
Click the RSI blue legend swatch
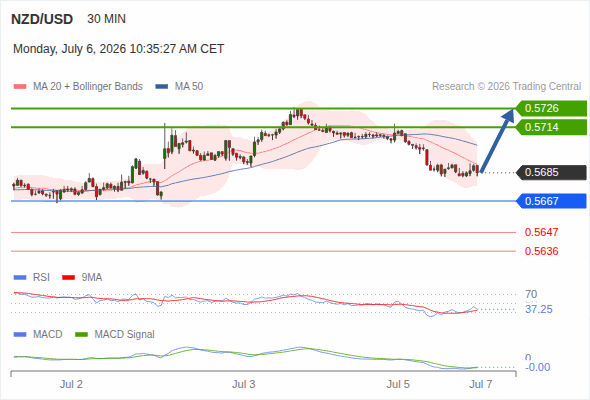pos(20,278)
